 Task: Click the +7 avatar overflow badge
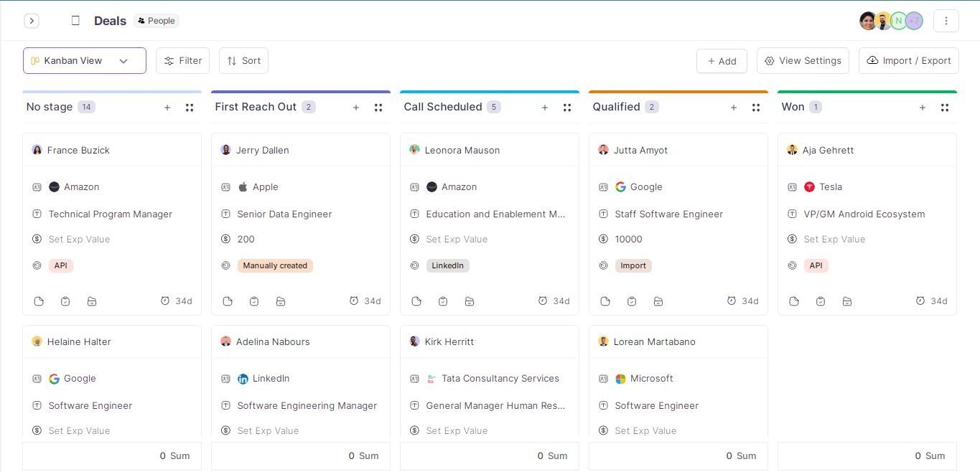click(x=913, y=21)
